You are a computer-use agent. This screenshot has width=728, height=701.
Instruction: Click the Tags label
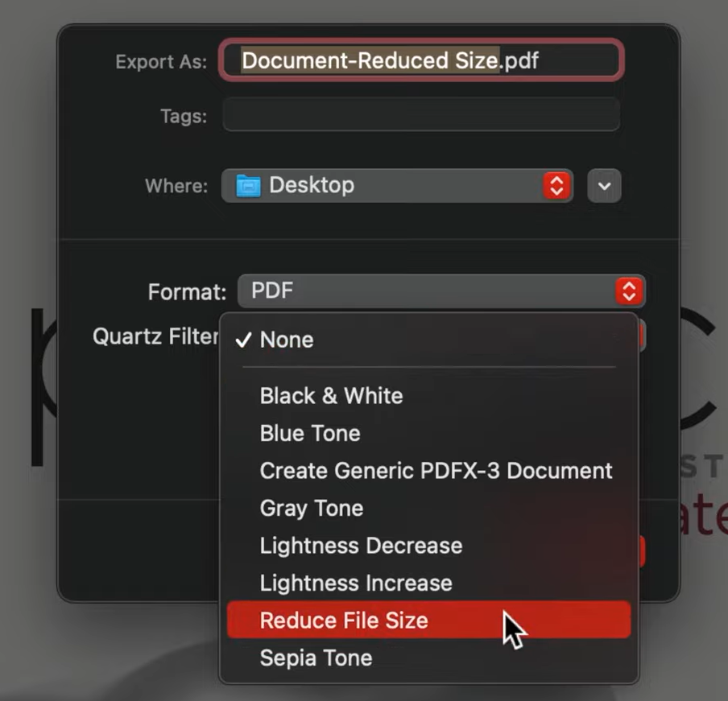pyautogui.click(x=184, y=116)
